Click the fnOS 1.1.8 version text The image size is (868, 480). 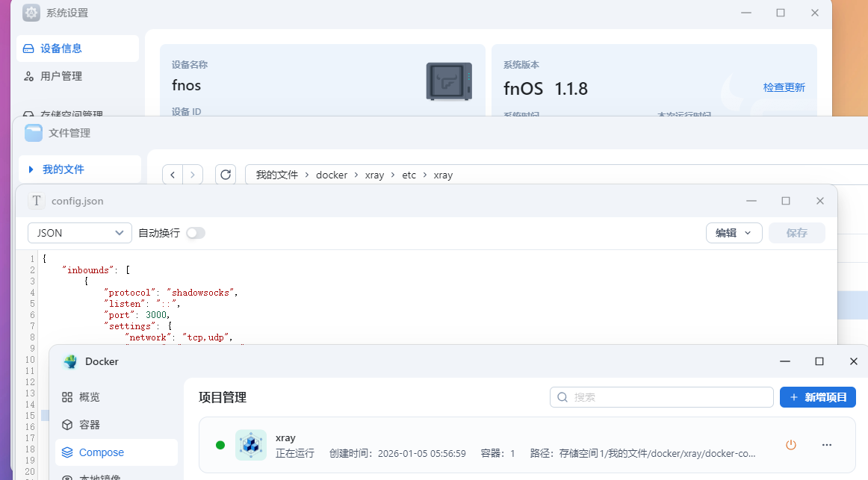coord(545,89)
